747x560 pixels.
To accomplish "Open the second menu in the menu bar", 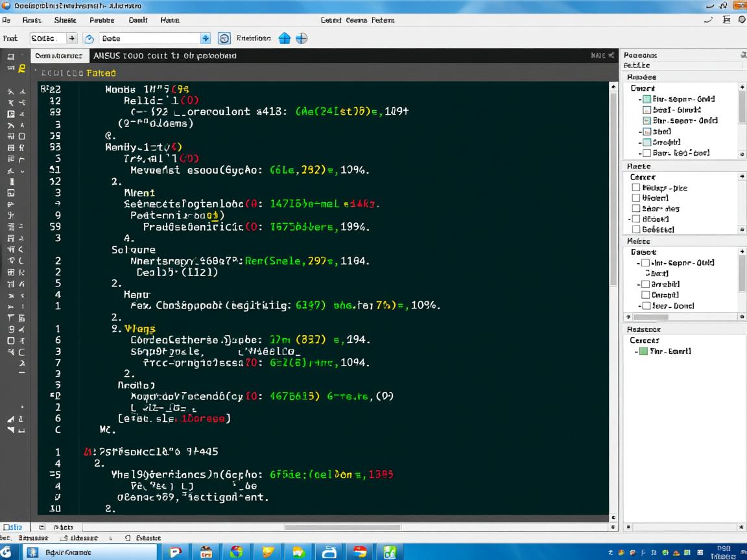I will [x=33, y=20].
